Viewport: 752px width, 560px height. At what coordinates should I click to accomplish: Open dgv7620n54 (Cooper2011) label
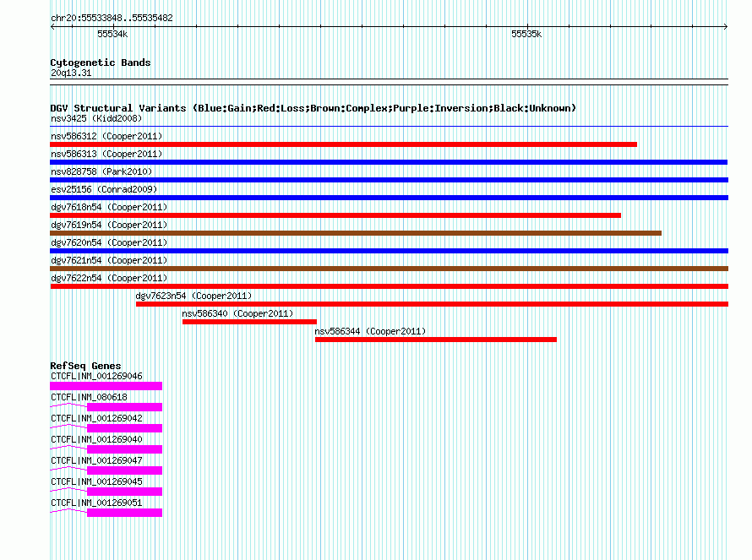pyautogui.click(x=109, y=242)
